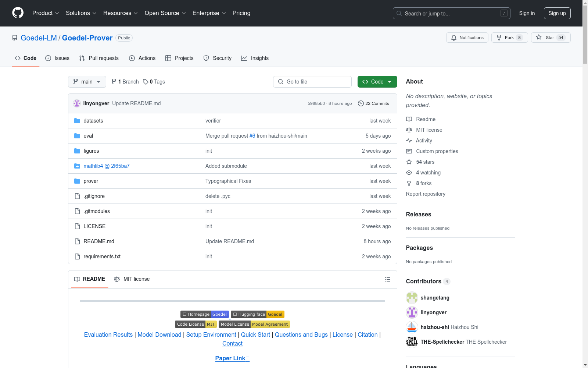
Task: Click the Homepage Goedel badge
Action: pyautogui.click(x=205, y=314)
